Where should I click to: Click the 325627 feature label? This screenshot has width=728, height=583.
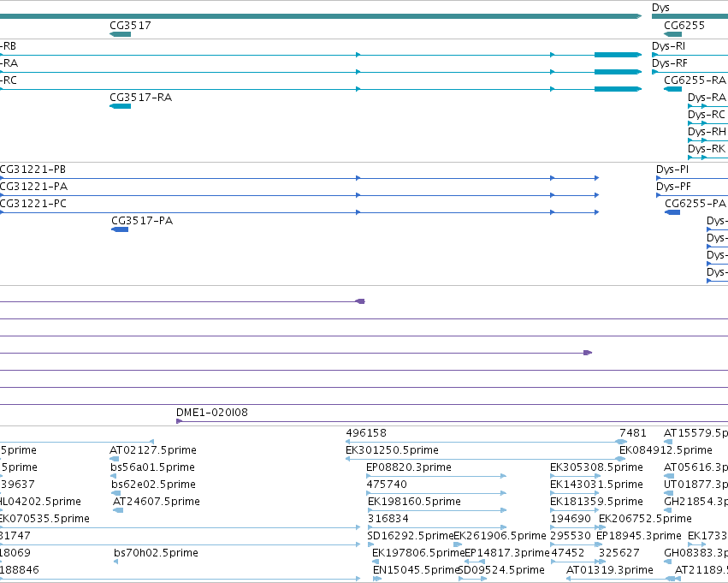click(619, 553)
